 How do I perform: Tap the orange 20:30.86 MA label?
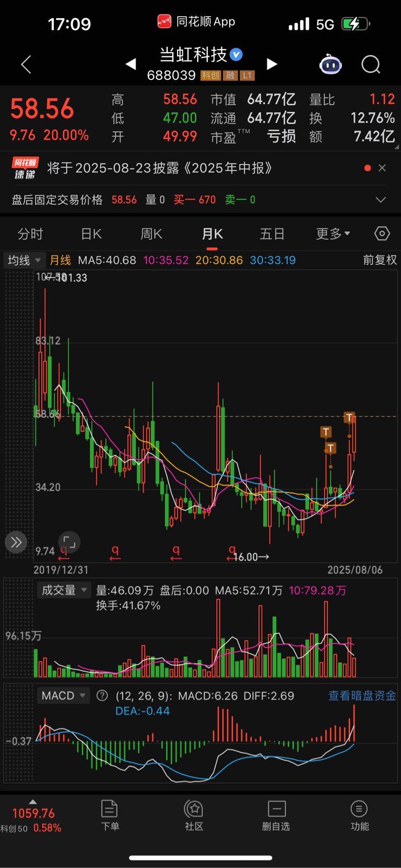coord(219,260)
